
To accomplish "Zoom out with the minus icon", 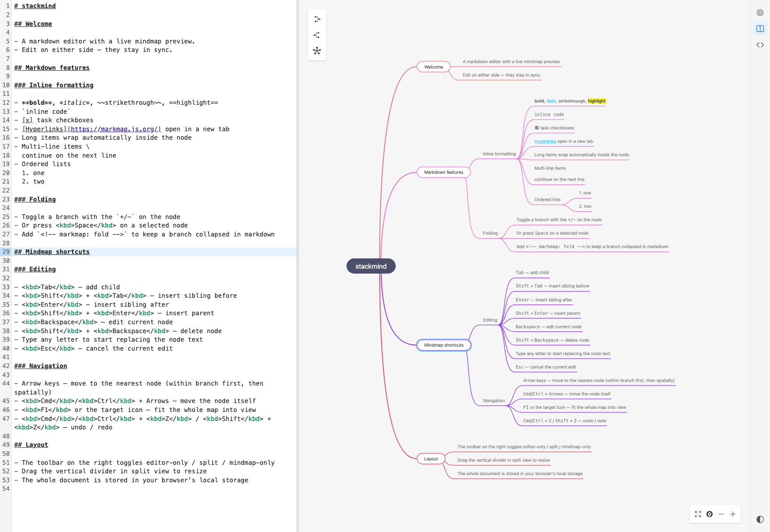I will (x=721, y=514).
